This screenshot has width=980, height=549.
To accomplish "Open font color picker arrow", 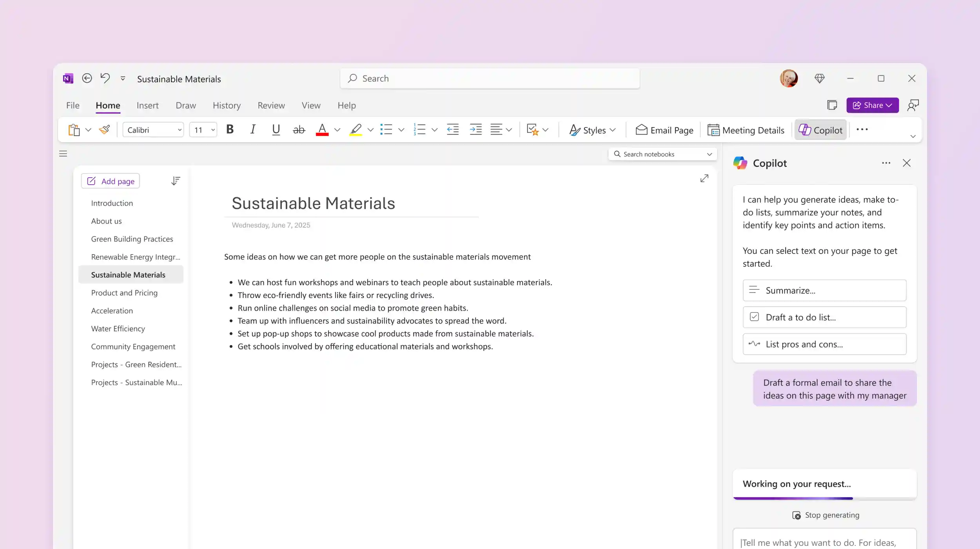I will click(x=337, y=130).
